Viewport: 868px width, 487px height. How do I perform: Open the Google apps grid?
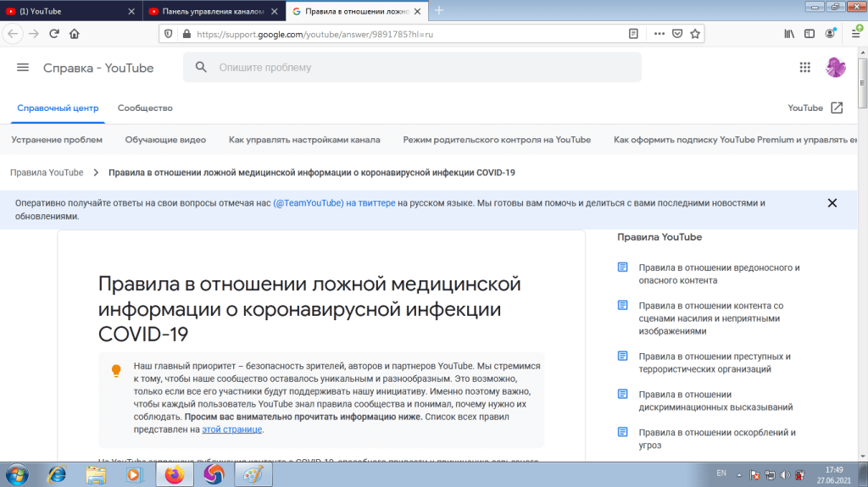(804, 68)
